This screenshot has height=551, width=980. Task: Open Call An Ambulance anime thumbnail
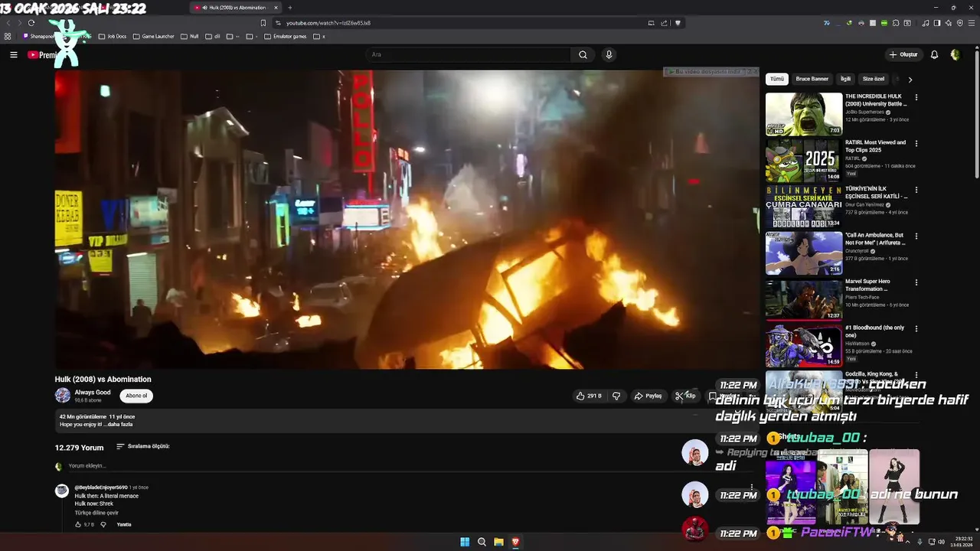click(x=804, y=253)
